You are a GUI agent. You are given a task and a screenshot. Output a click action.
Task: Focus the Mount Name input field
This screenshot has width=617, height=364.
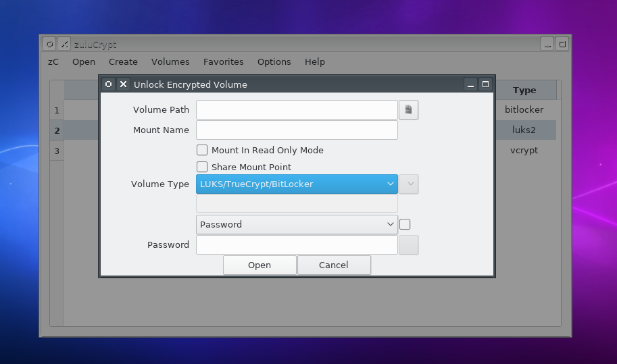pyautogui.click(x=297, y=130)
